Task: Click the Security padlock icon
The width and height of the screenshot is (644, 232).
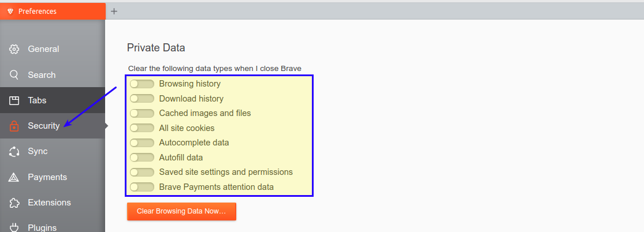Action: (14, 126)
